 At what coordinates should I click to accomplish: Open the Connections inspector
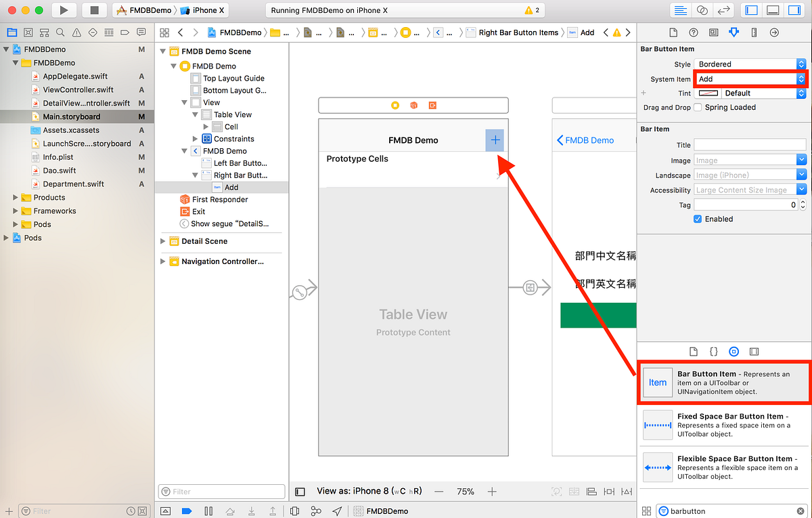click(773, 32)
